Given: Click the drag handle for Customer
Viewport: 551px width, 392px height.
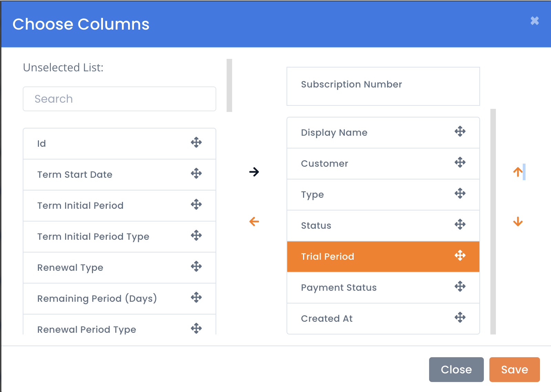Looking at the screenshot, I should click(460, 162).
